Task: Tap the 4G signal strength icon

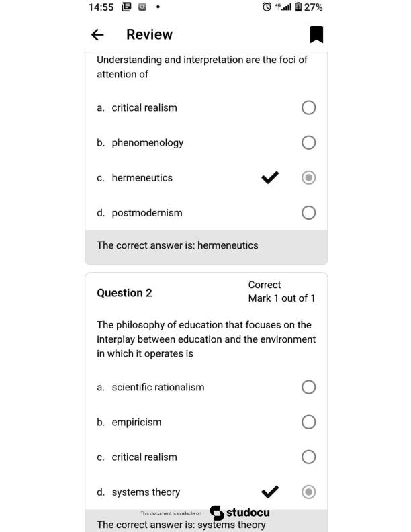Action: (x=283, y=7)
